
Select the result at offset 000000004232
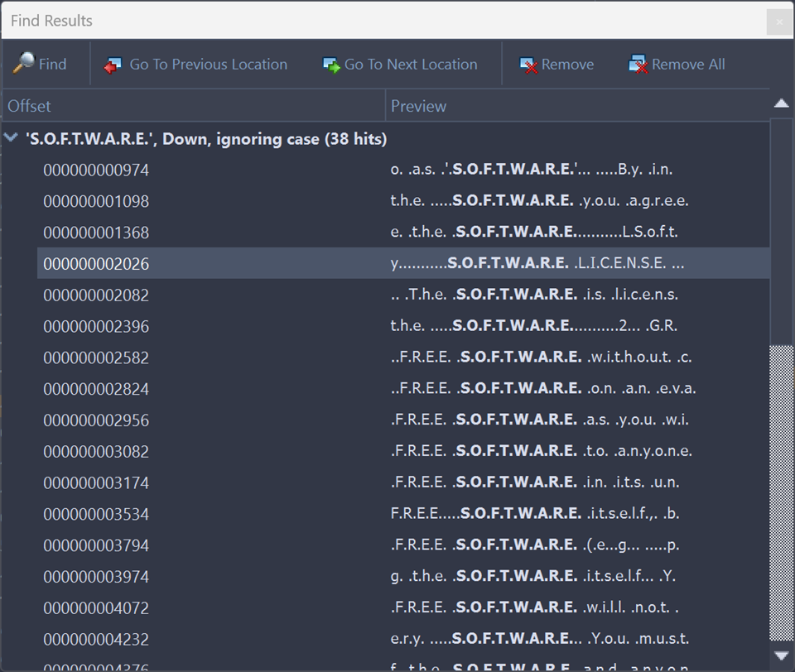tap(96, 639)
